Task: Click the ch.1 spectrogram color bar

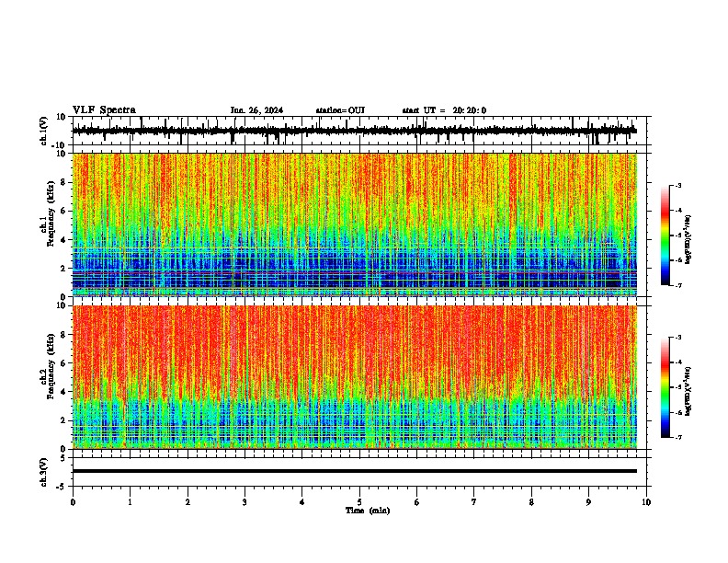Action: [665, 236]
